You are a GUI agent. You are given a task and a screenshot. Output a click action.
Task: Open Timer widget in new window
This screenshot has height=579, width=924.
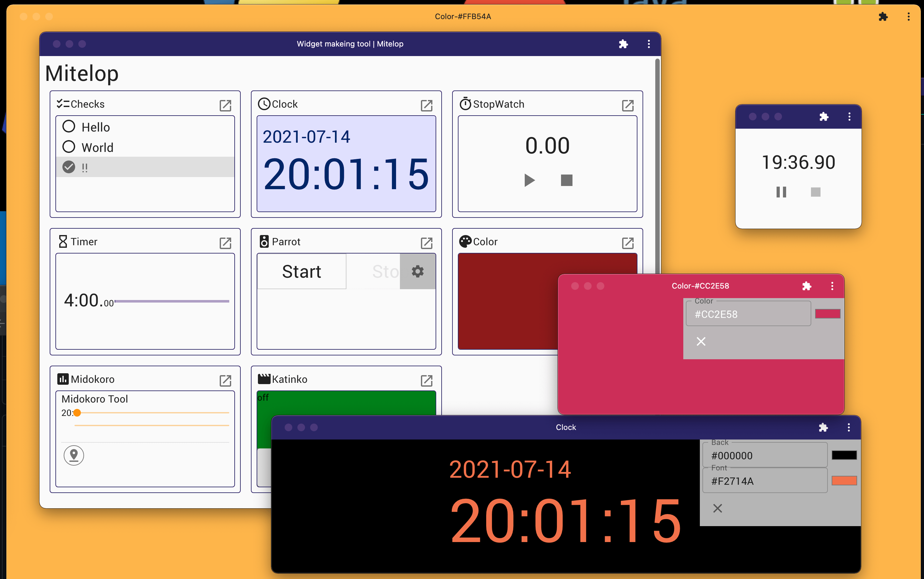(x=225, y=243)
